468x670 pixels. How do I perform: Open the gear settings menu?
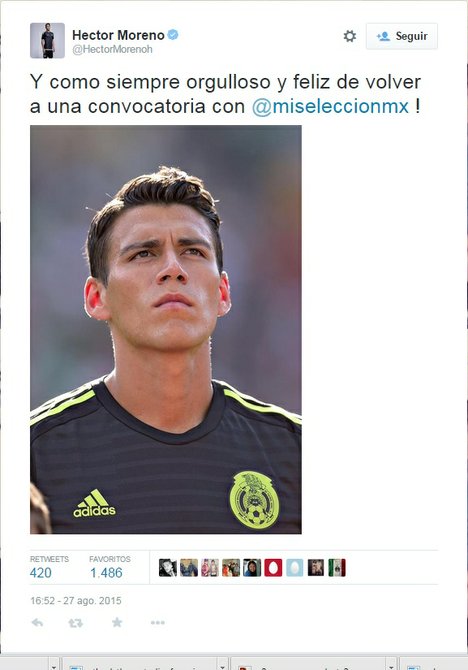pyautogui.click(x=350, y=36)
